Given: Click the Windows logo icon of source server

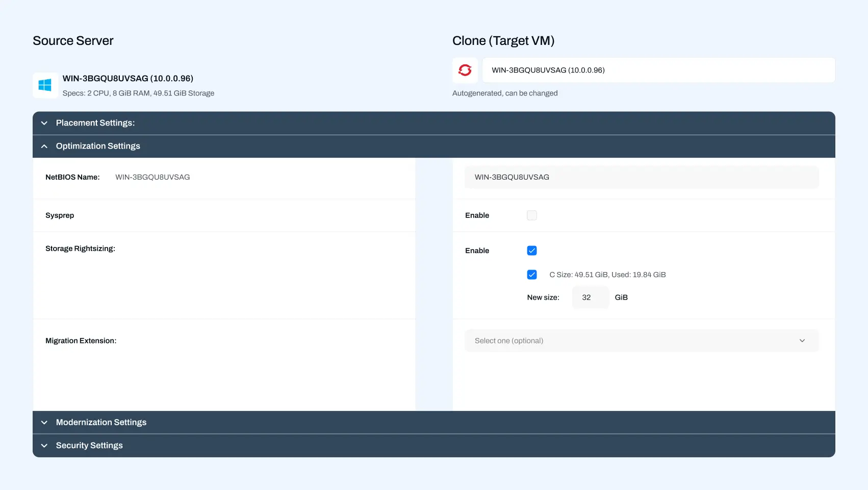Looking at the screenshot, I should coord(45,85).
